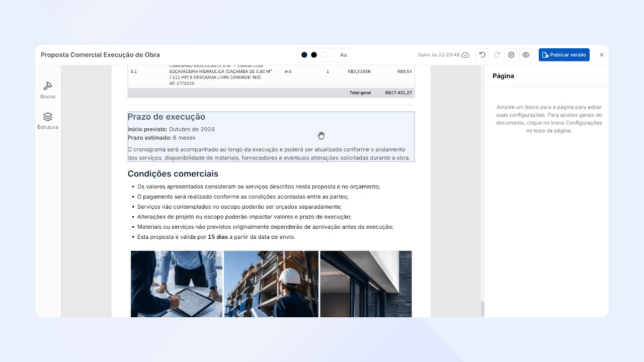Screen dimensions: 644x362
Task: Click the tablet meeting photo thumbnail
Action: click(x=176, y=284)
